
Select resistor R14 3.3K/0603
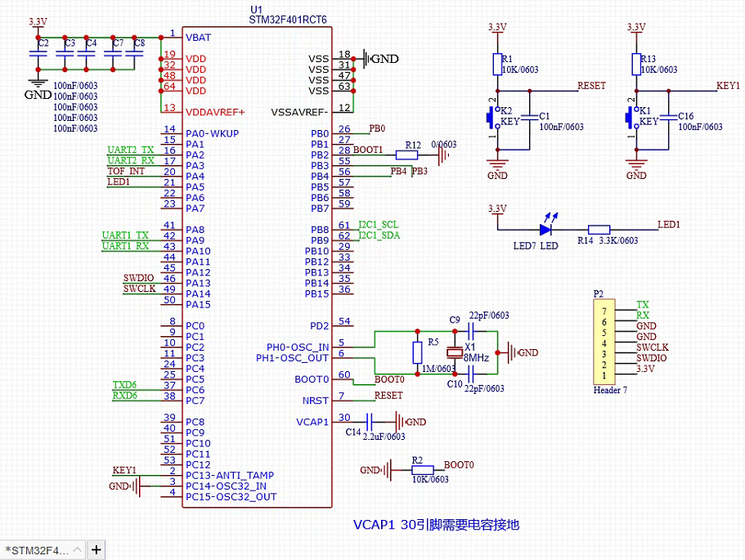[x=599, y=230]
